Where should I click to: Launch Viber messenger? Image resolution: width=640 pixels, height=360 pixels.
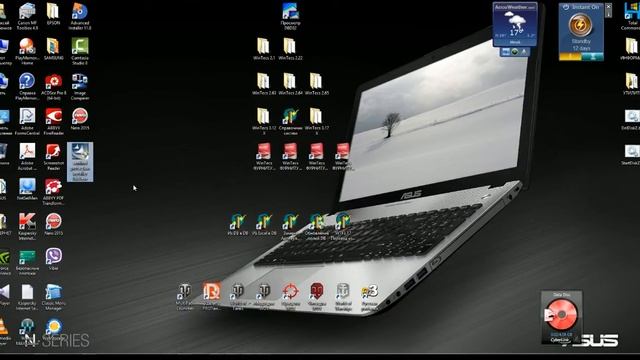point(53,260)
